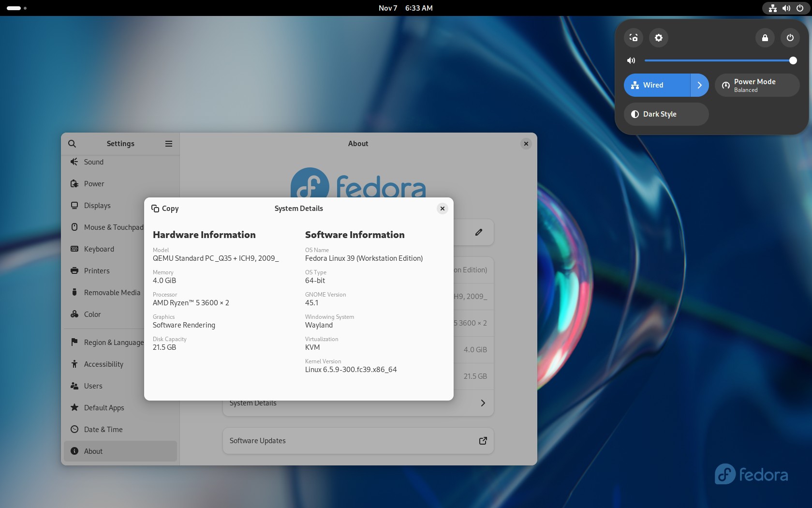This screenshot has height=508, width=812.
Task: Open Settings via the gear icon
Action: [659, 38]
